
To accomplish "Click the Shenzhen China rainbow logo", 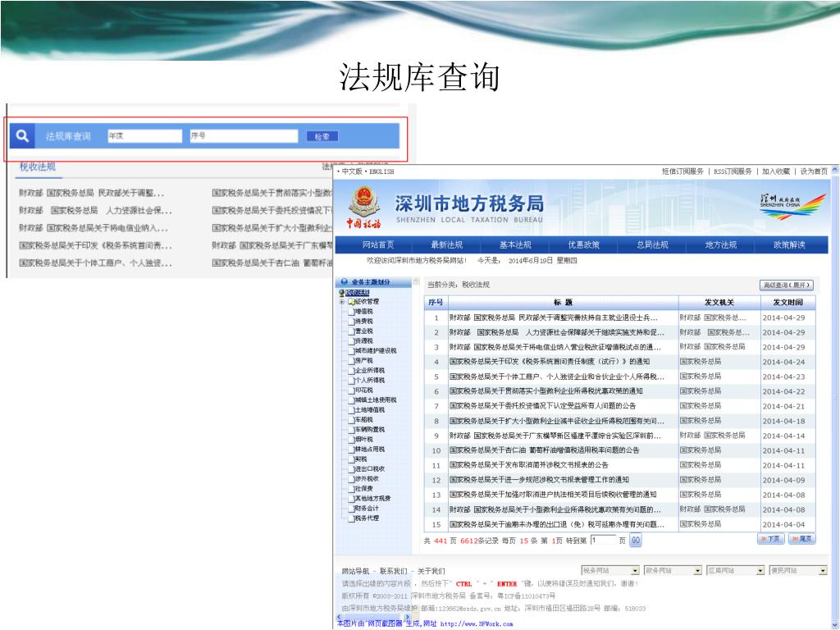I will (x=793, y=207).
